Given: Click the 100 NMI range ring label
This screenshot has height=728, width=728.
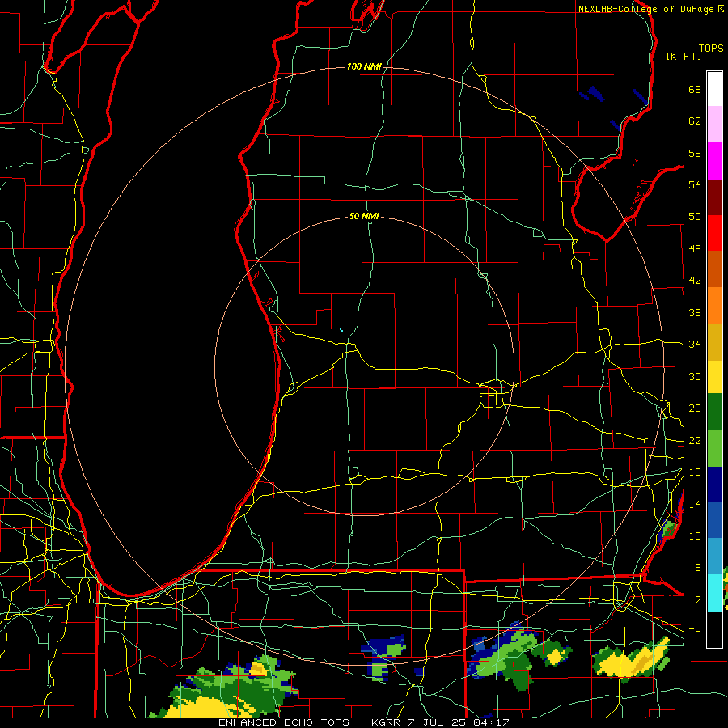Looking at the screenshot, I should [364, 67].
